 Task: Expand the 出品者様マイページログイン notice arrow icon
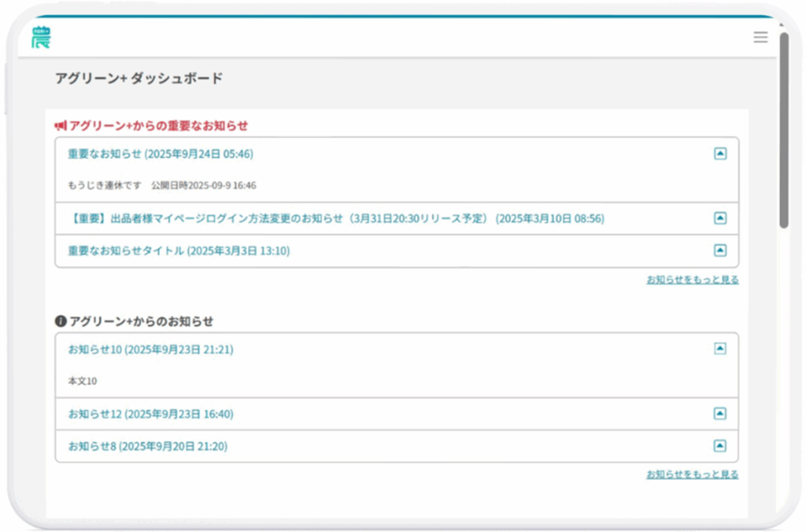pyautogui.click(x=719, y=218)
